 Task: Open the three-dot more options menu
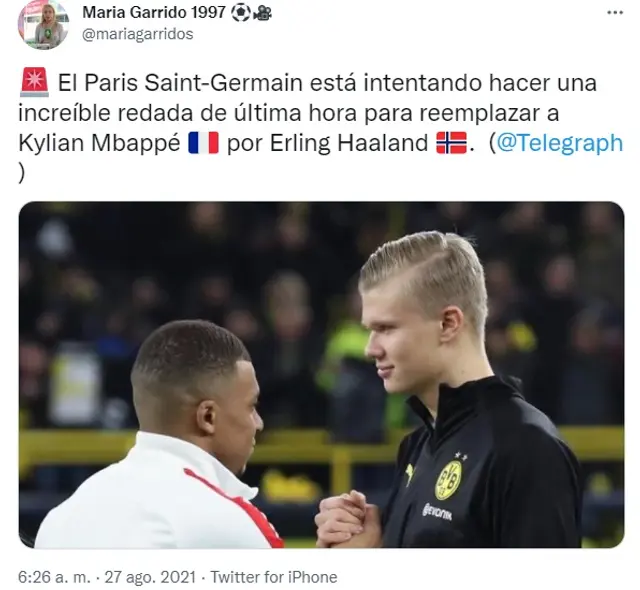pyautogui.click(x=615, y=13)
